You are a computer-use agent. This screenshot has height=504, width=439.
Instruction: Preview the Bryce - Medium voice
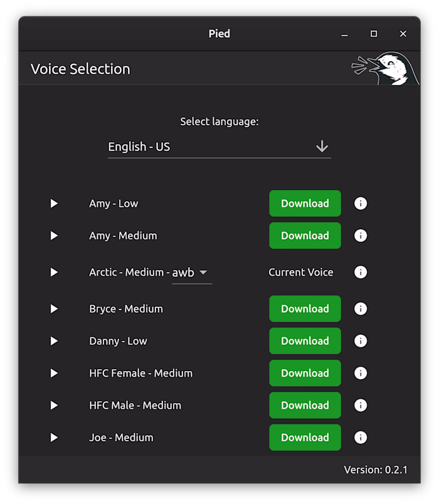54,308
